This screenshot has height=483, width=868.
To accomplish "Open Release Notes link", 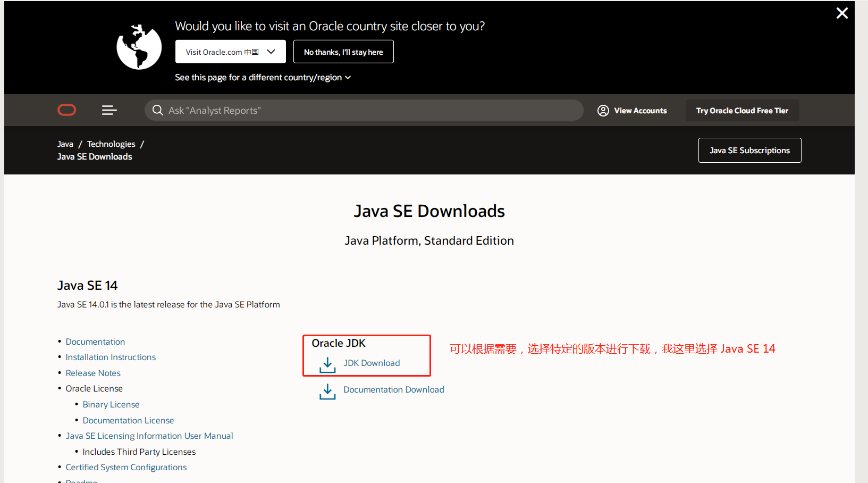I will [93, 373].
